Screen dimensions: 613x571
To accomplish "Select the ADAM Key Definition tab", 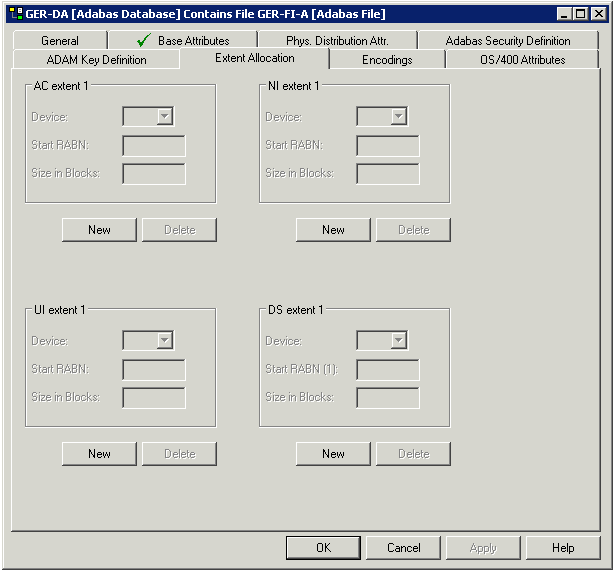I will point(96,60).
